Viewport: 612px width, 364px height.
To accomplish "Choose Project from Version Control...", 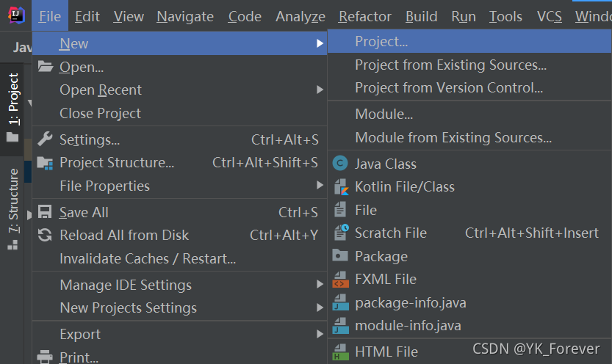I will point(449,88).
